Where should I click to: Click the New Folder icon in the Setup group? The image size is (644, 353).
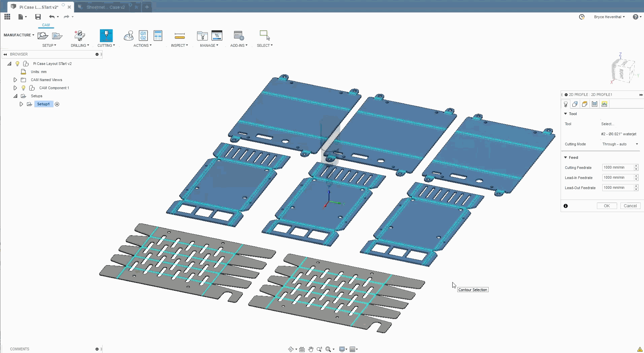point(57,36)
